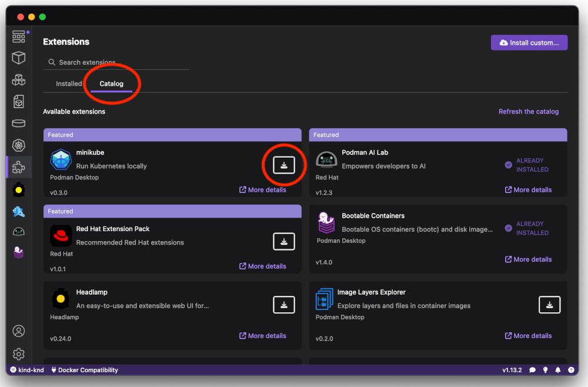The height and width of the screenshot is (387, 588).
Task: Open notifications bell in status bar
Action: tap(558, 370)
